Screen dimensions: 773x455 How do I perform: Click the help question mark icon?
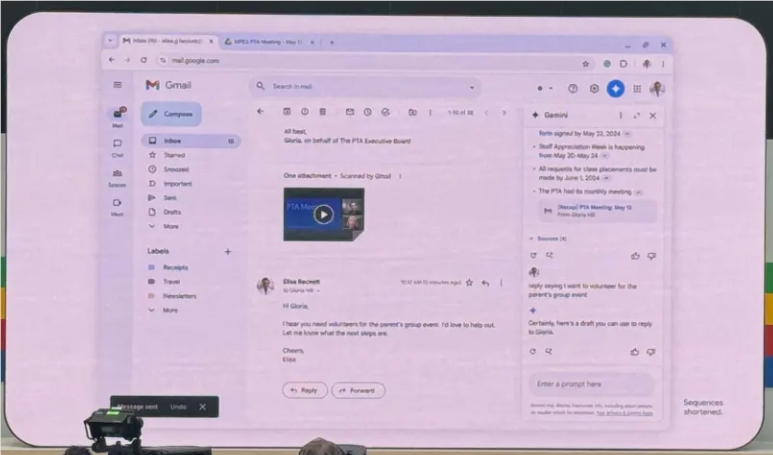tap(573, 88)
